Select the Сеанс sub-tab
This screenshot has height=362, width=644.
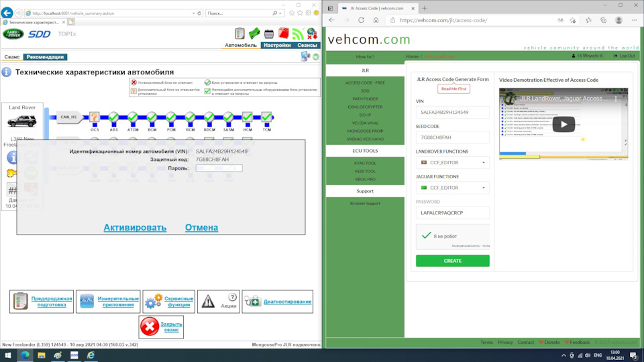coord(12,57)
